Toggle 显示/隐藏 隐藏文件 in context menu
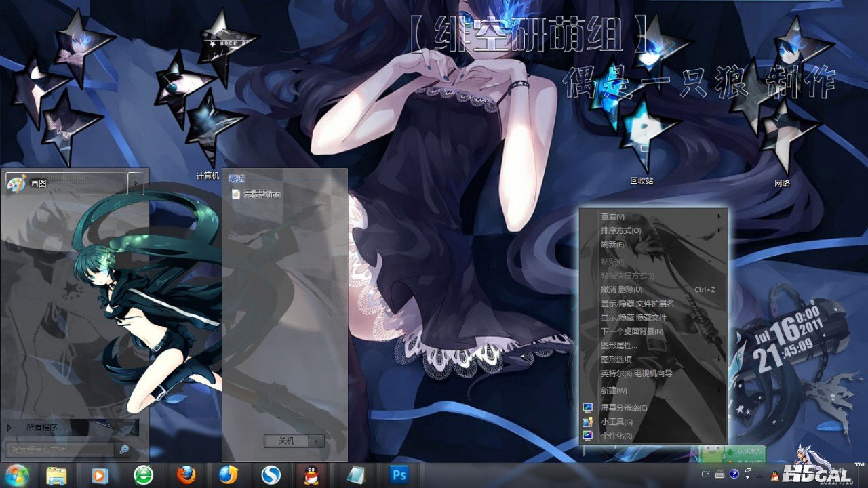Screen dimensions: 868x488 point(633,317)
